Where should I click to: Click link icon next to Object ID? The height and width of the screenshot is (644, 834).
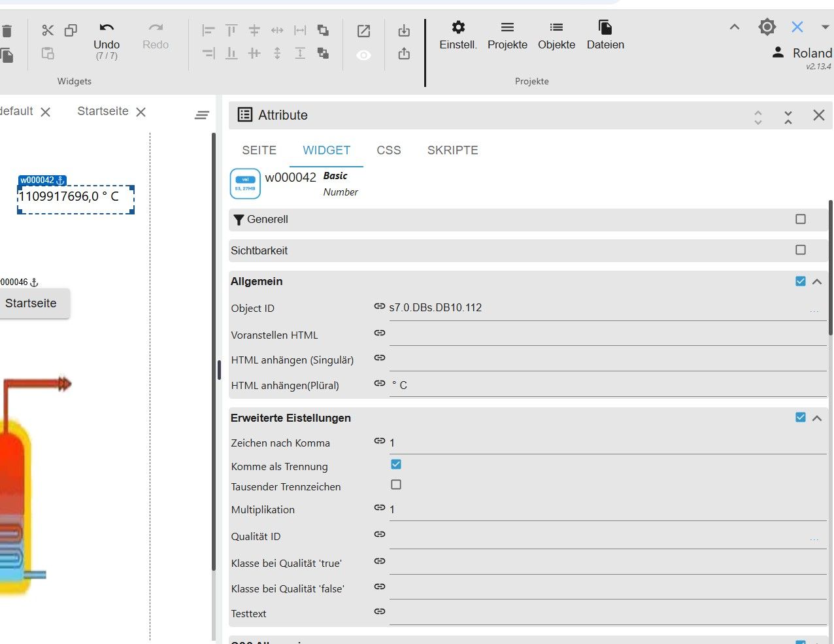pyautogui.click(x=379, y=306)
